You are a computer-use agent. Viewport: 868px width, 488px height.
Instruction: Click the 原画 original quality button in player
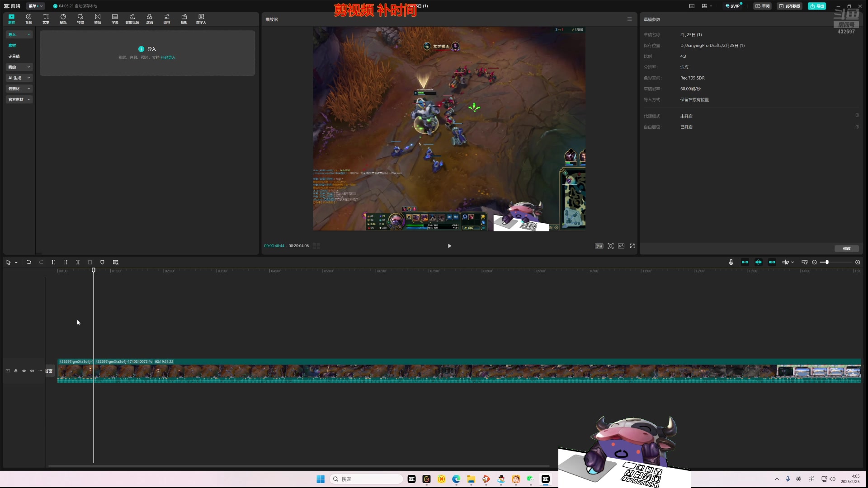pyautogui.click(x=599, y=246)
